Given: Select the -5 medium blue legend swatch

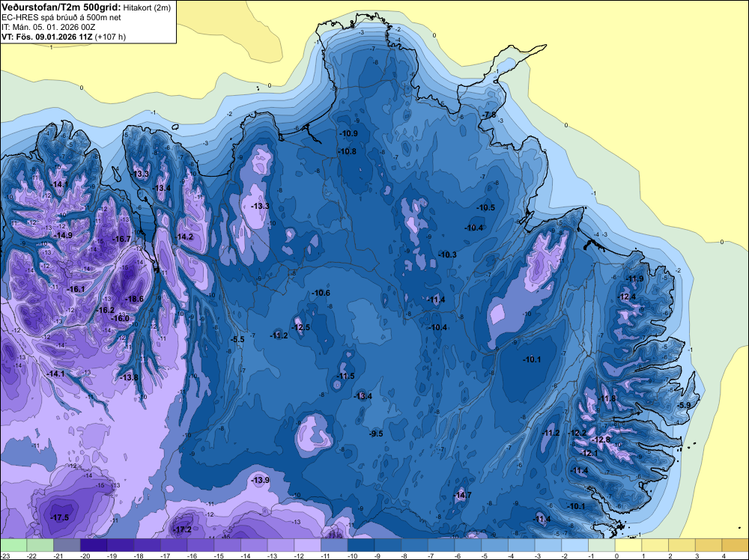Looking at the screenshot, I should (495, 545).
